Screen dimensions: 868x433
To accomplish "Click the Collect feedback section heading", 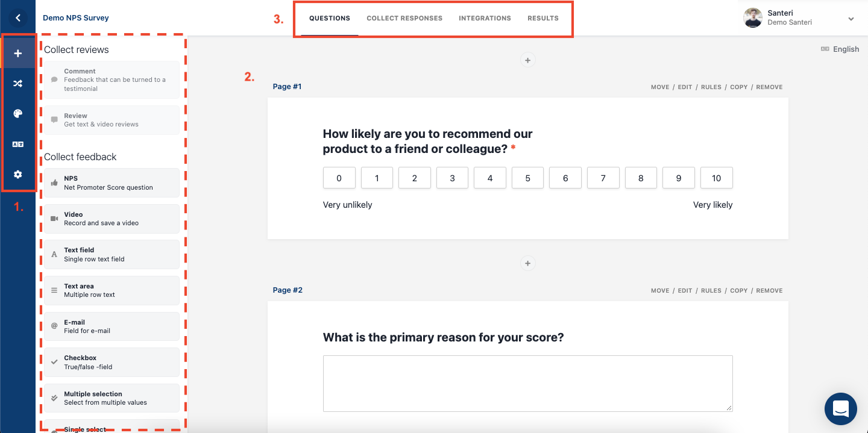I will click(80, 157).
